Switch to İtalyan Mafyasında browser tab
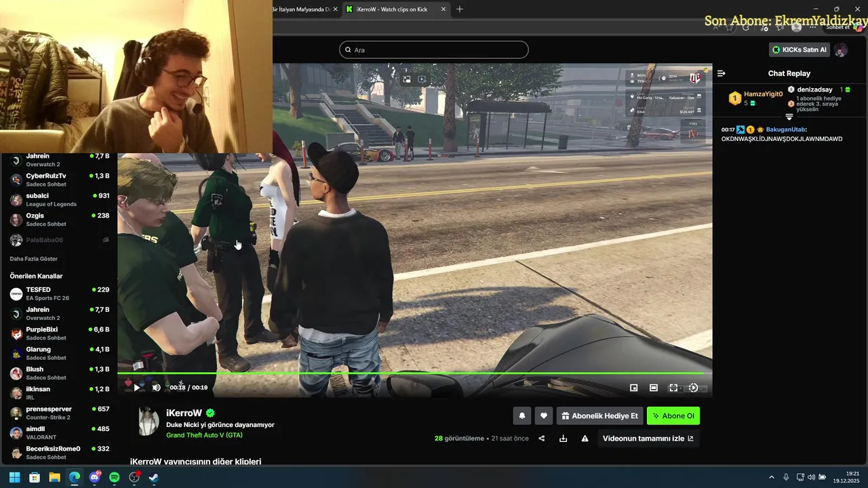 coord(304,9)
